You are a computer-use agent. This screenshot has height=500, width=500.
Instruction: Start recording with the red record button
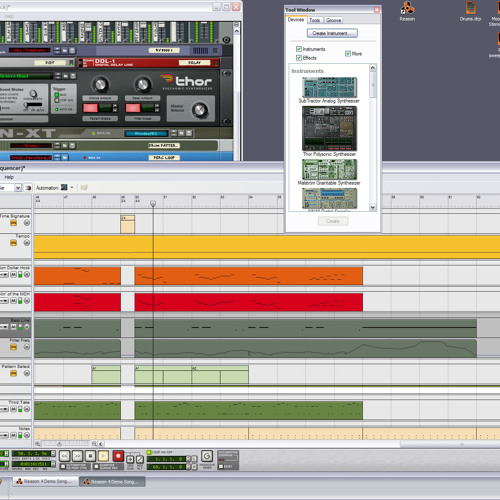point(118,456)
